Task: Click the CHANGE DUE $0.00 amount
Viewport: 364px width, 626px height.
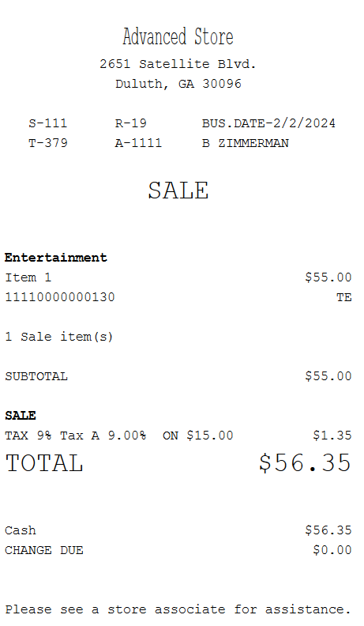Action: pos(332,550)
